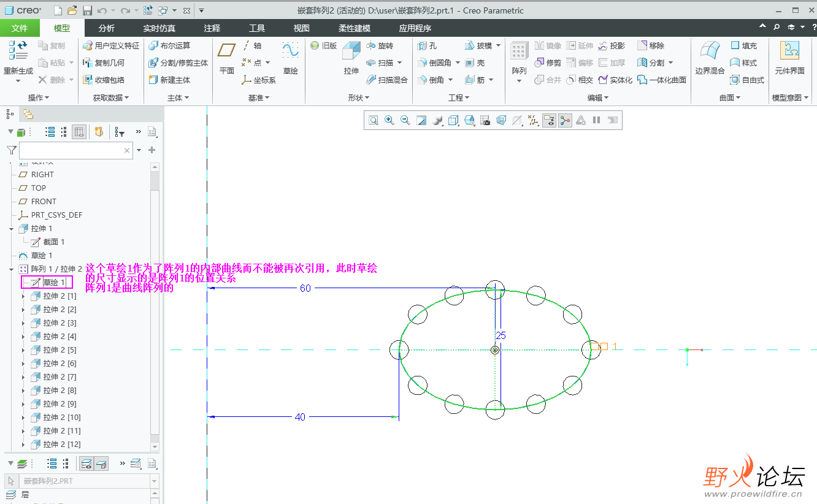Open the View Manager icon in graphics toolbar
817x504 pixels.
(x=485, y=120)
